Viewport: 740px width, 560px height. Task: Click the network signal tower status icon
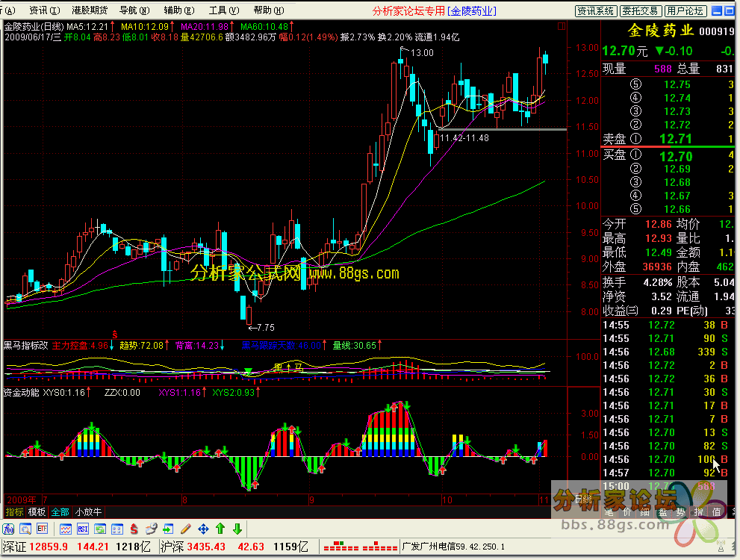721,547
